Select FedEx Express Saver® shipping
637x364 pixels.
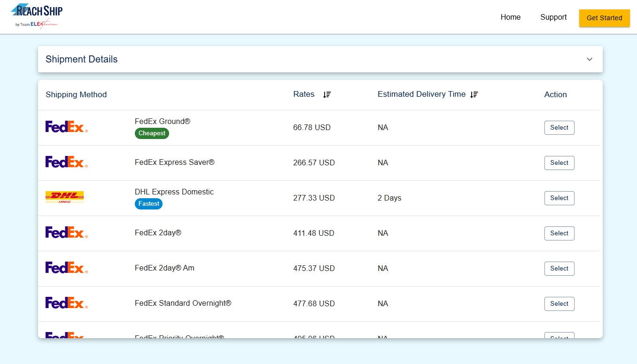559,163
